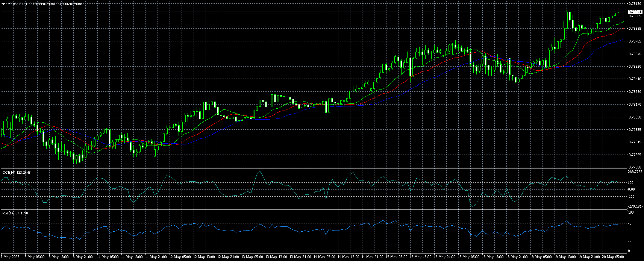Viewport: 644px width, 261px height.
Task: Click price level 0.79120 on axis
Action: (635, 4)
